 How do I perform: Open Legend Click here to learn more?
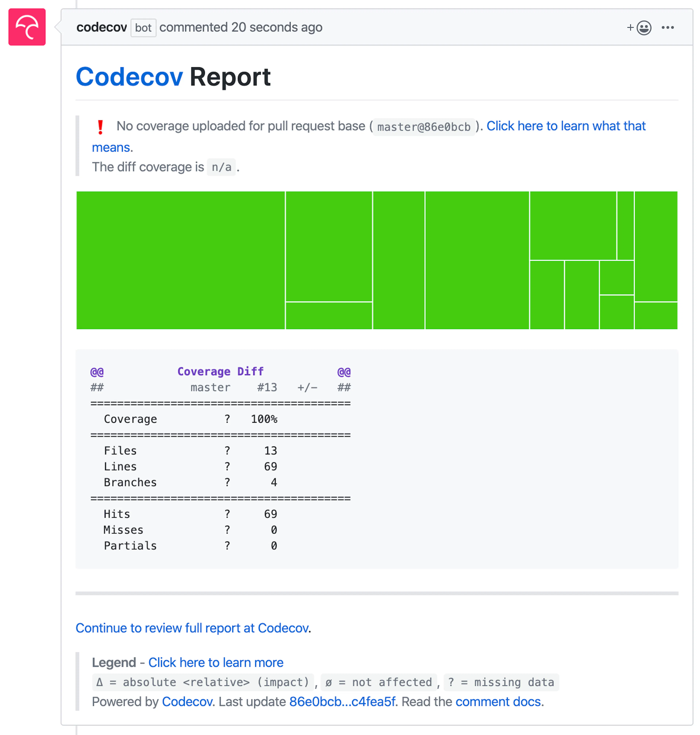pos(216,663)
